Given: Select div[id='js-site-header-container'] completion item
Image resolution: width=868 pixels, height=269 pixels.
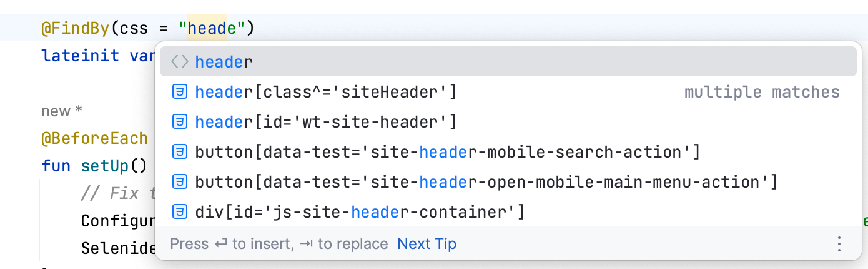Looking at the screenshot, I should tap(360, 212).
